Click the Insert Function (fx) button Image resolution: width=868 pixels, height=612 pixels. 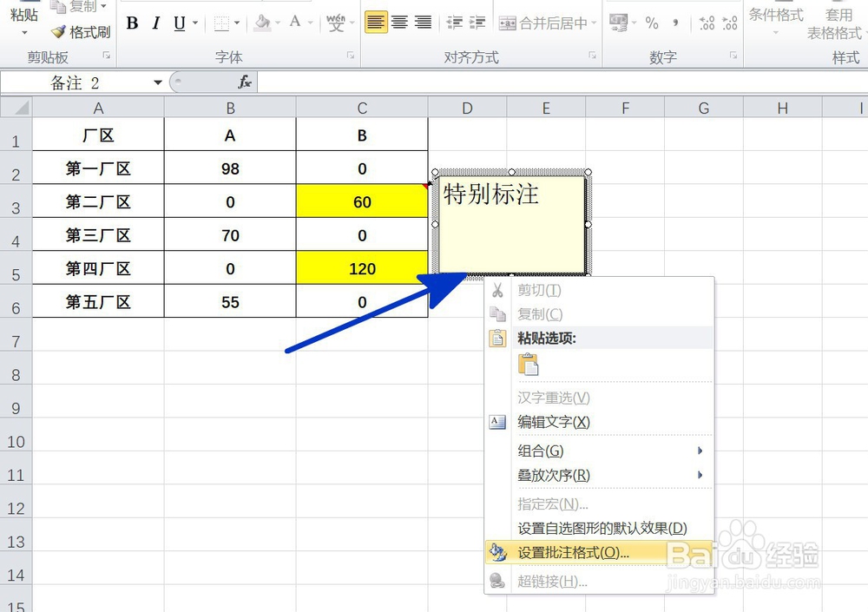(243, 82)
